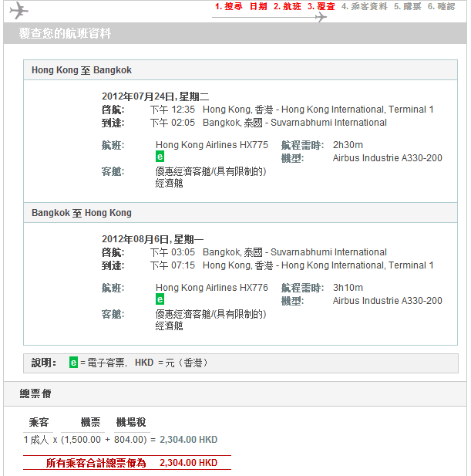Click the airplane logo icon at top left
Screen dimensions: 471x476
point(19,10)
